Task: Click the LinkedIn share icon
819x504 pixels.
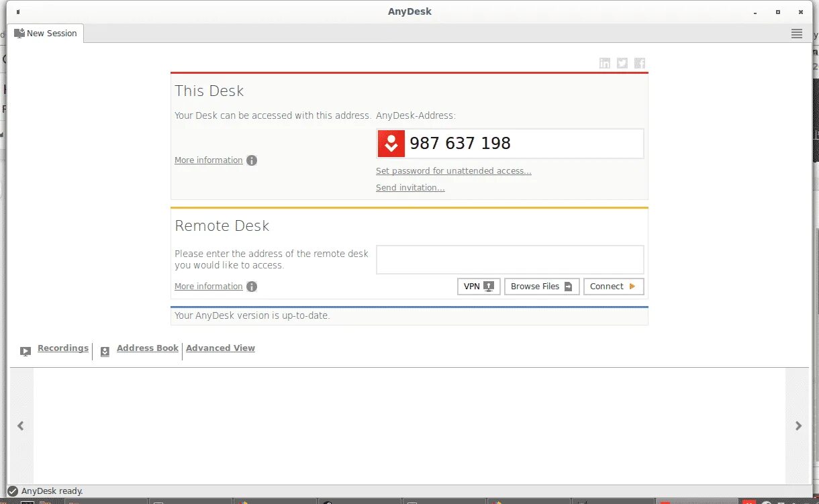Action: [x=605, y=63]
